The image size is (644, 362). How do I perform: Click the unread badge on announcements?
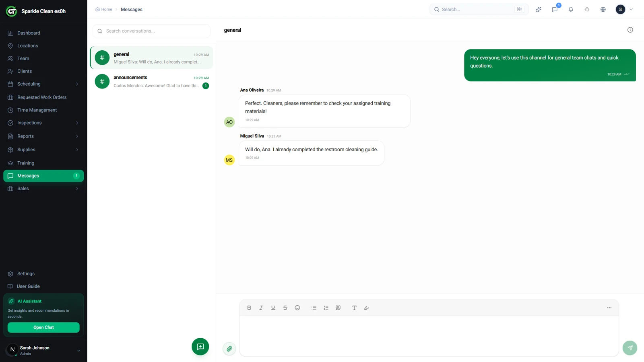(206, 86)
